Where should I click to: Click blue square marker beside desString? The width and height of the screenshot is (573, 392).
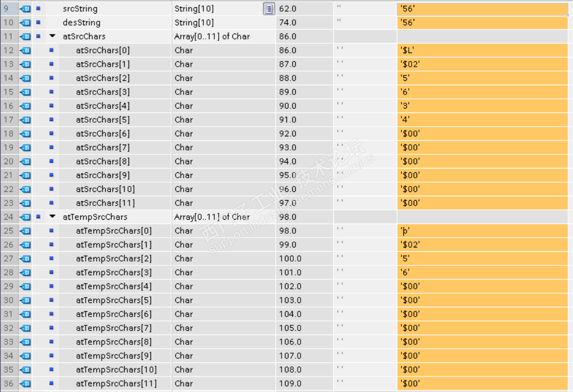(x=38, y=22)
